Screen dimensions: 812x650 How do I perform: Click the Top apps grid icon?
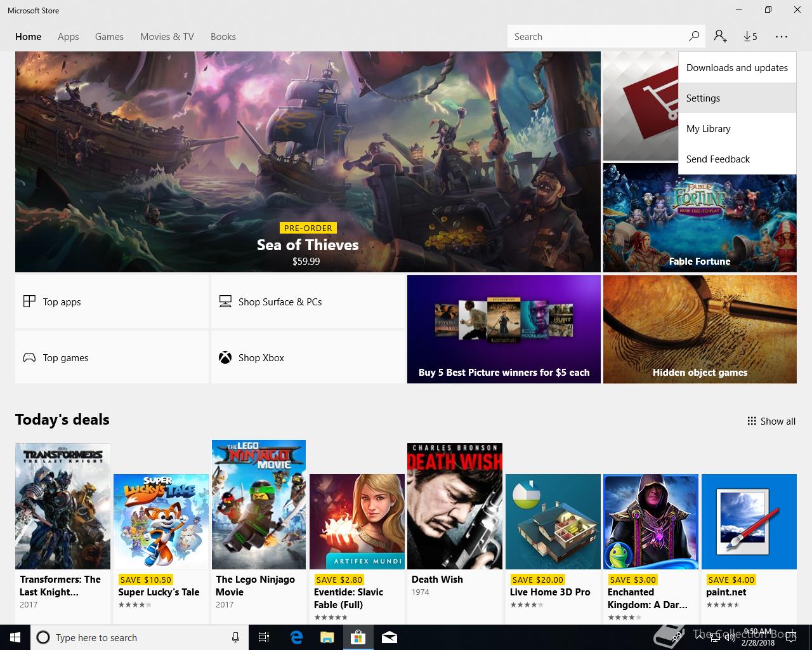pyautogui.click(x=29, y=302)
